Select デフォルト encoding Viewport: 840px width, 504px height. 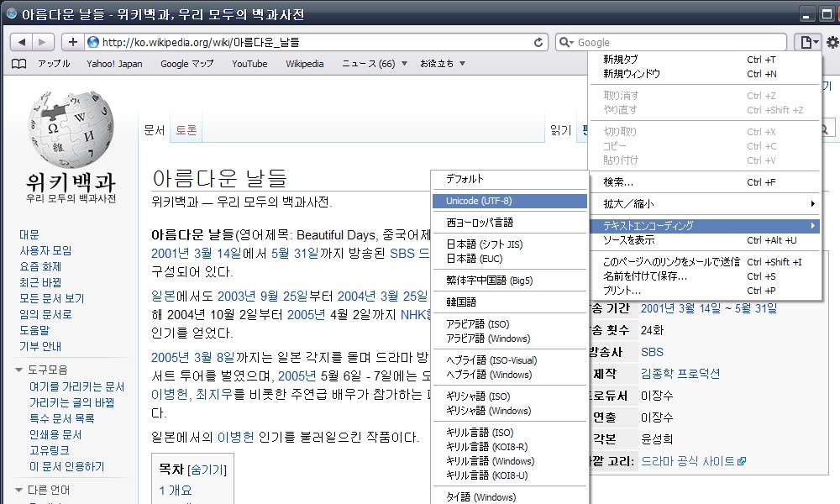tap(510, 179)
